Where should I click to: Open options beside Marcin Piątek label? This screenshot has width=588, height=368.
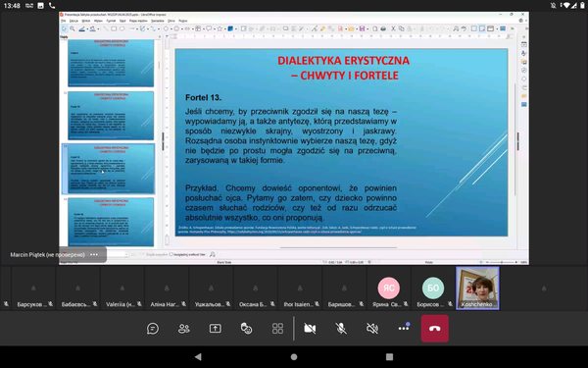click(94, 254)
